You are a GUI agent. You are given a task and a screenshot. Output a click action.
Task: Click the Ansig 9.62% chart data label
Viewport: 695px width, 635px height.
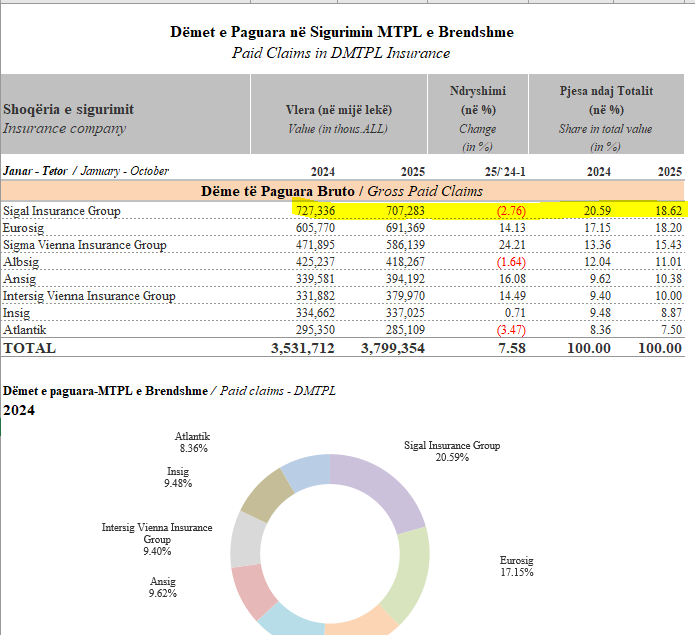tap(162, 587)
